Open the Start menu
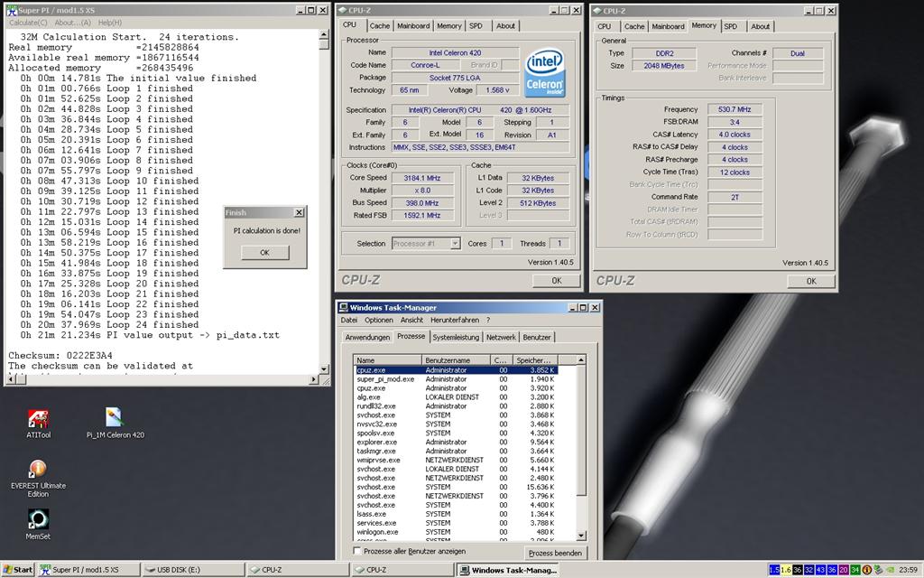Viewport: 924px width, 578px height. click(x=18, y=570)
